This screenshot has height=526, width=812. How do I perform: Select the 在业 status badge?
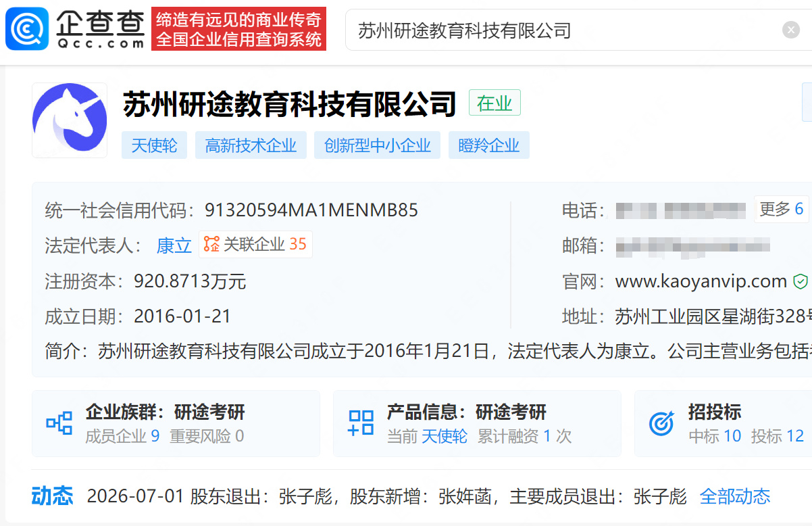tap(494, 103)
